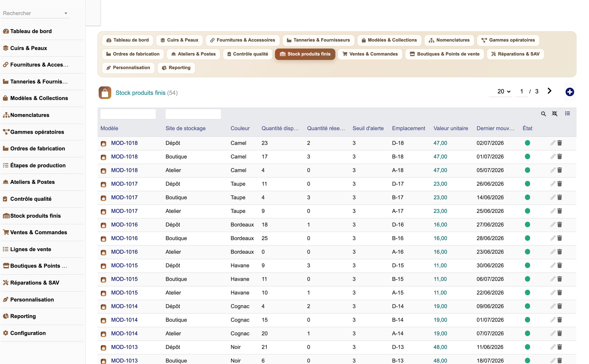Viewport: 589px width, 364px height.
Task: Open the MOD-1018 link in Dépôt row
Action: coord(124,143)
